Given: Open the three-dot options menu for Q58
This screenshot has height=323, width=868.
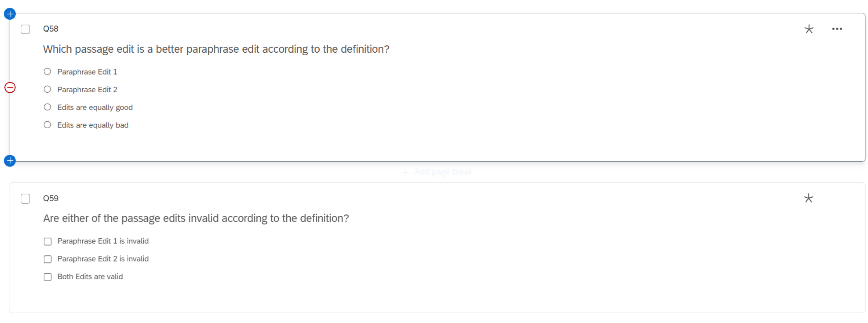Looking at the screenshot, I should [x=837, y=29].
